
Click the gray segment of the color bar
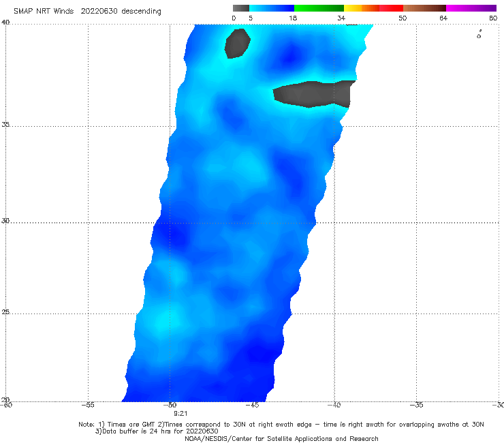coord(240,8)
